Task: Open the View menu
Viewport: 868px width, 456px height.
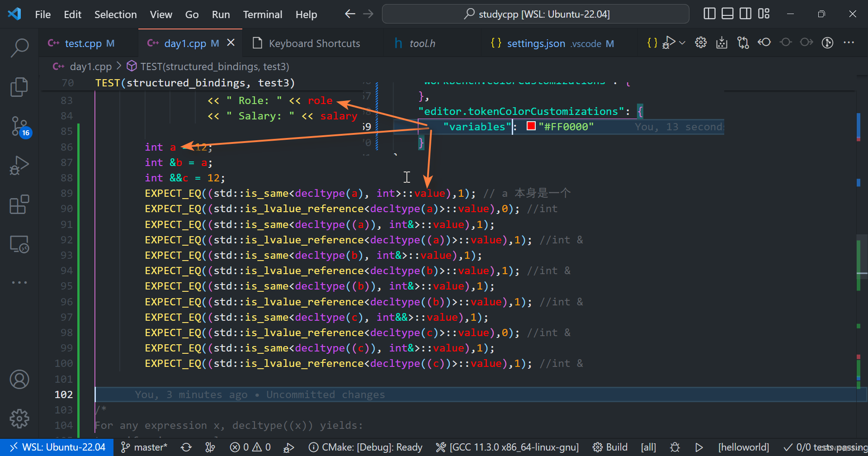Action: (x=161, y=14)
